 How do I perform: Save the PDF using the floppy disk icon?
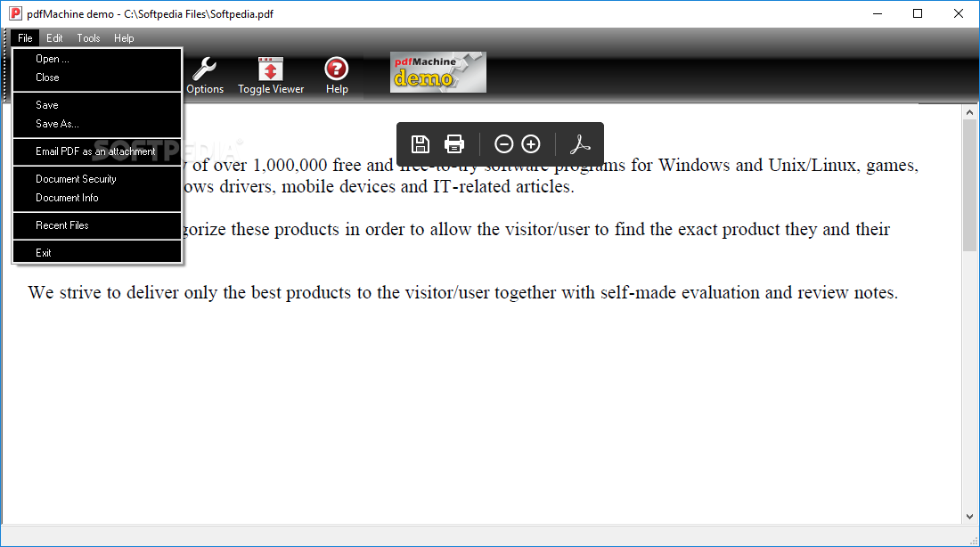[420, 143]
